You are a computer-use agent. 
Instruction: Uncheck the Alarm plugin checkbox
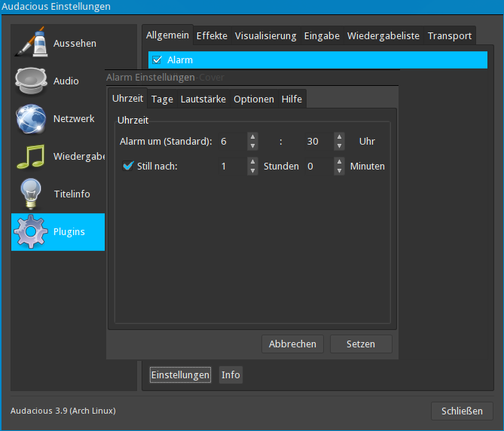[x=157, y=60]
